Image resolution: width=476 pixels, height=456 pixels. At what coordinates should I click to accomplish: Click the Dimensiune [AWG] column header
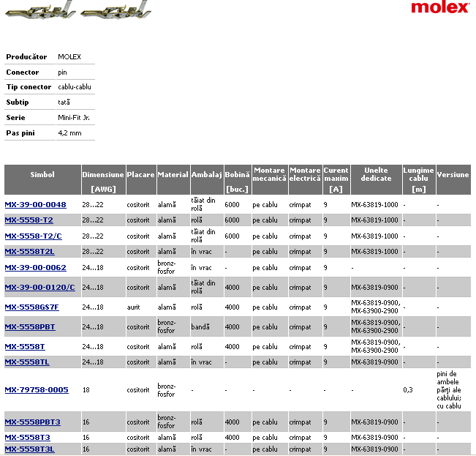point(103,179)
